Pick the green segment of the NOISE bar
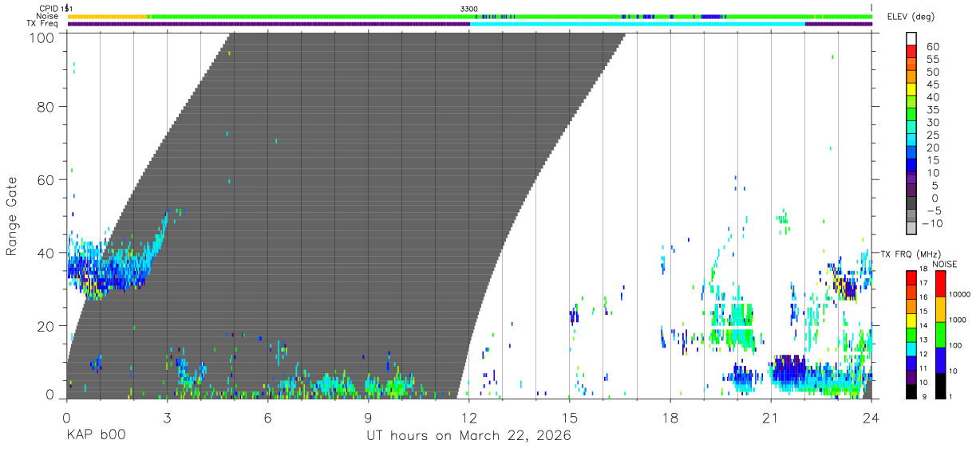This screenshot has width=980, height=452. pos(941,335)
